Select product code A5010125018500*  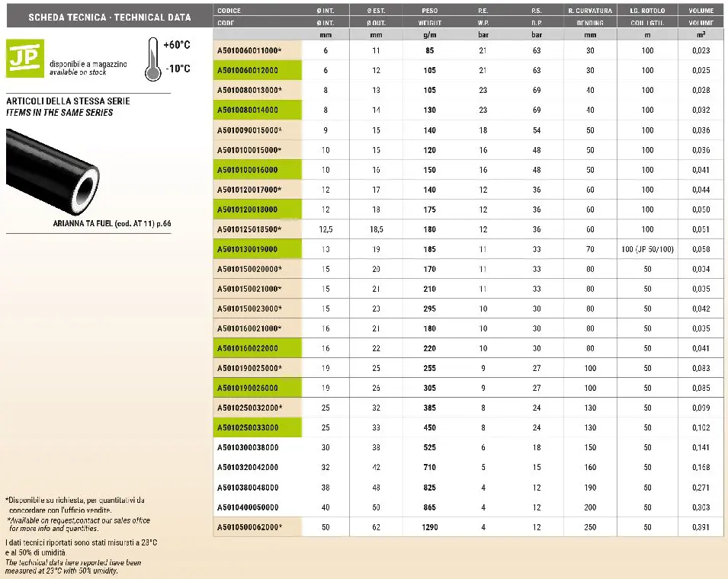point(250,229)
